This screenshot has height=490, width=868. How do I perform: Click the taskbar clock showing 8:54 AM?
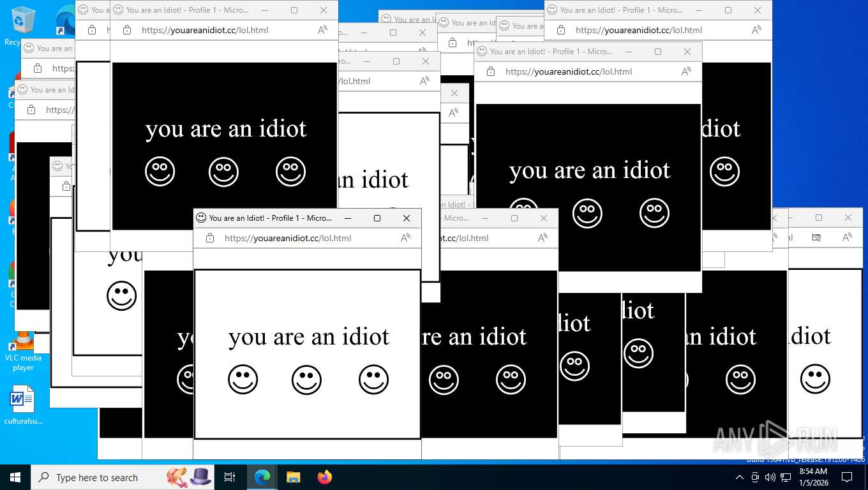pyautogui.click(x=814, y=477)
